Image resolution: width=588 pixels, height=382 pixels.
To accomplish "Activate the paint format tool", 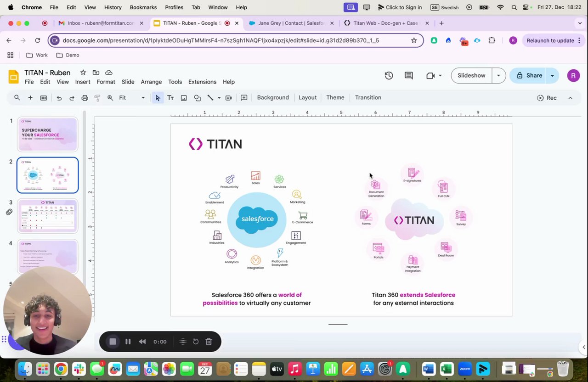I will coord(97,98).
